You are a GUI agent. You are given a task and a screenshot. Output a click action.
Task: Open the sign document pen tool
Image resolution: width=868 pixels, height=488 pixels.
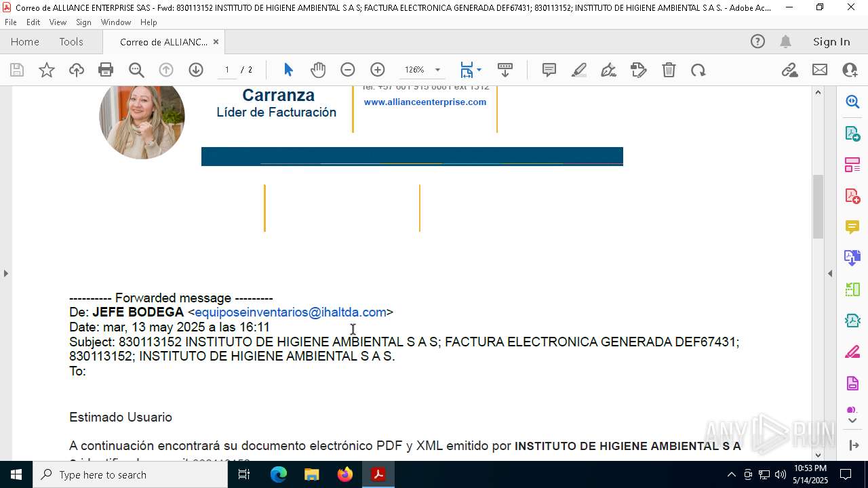608,70
